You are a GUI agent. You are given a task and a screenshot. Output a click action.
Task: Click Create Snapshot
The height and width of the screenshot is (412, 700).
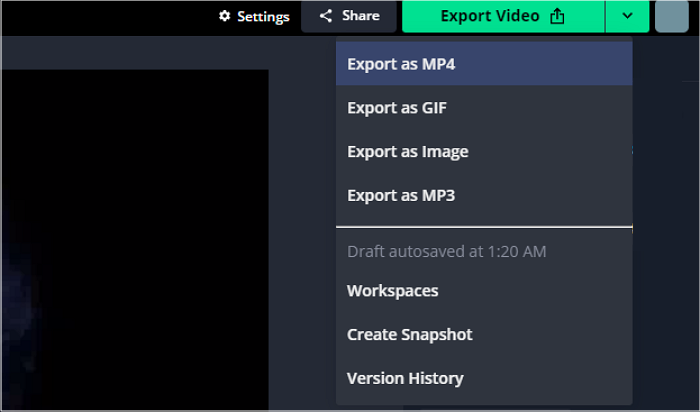pos(409,335)
